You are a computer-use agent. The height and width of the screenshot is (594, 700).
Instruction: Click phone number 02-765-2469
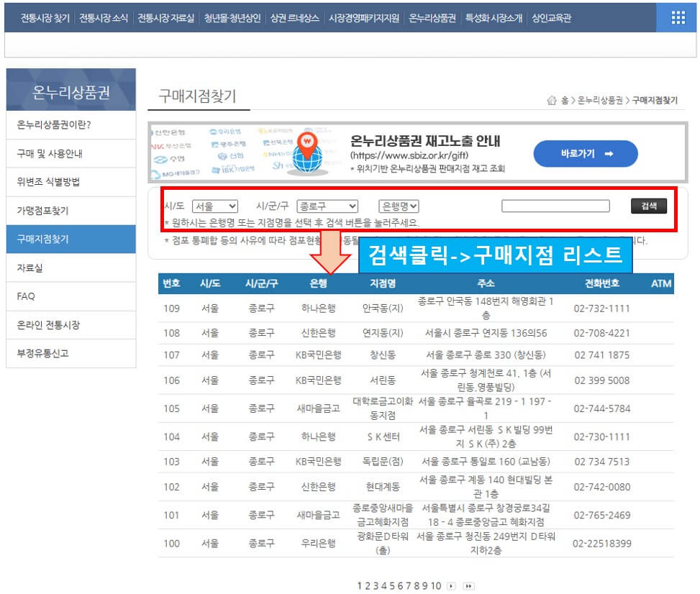(x=601, y=516)
